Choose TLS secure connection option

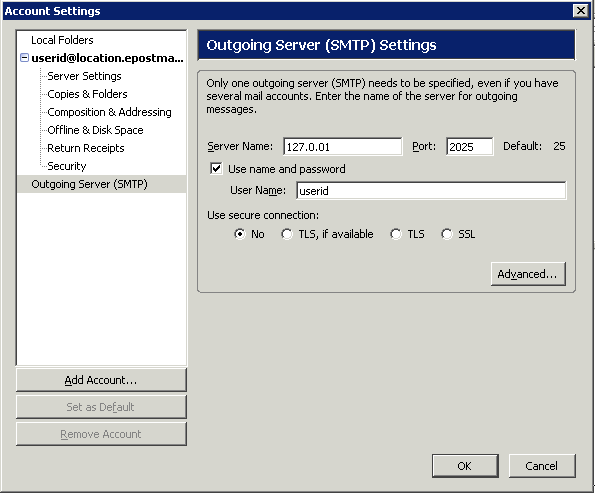396,234
